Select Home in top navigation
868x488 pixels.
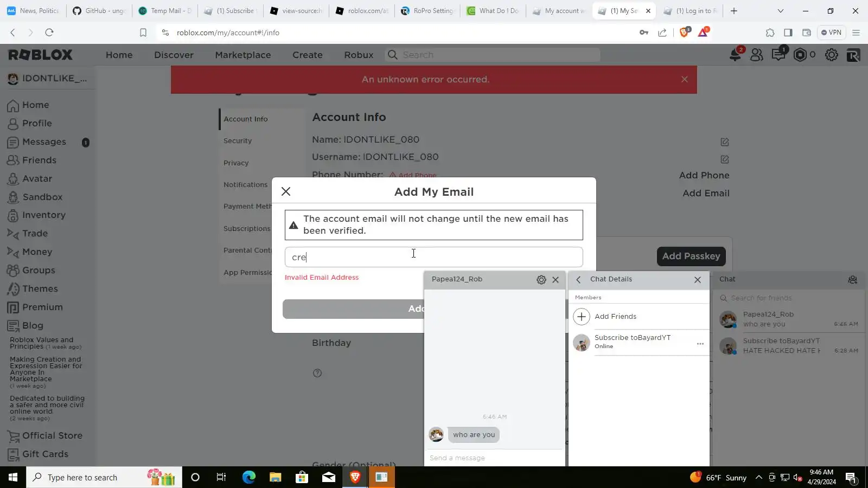pos(119,55)
